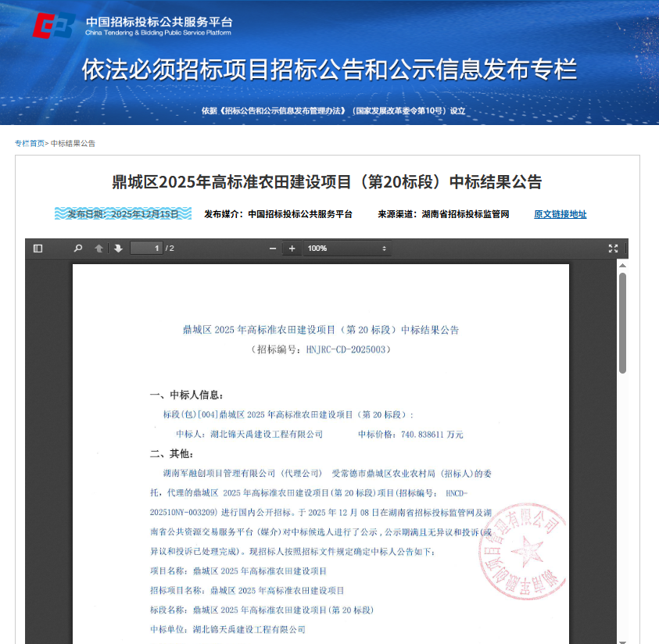659x644 pixels.
Task: Zoom in on the PDF document
Action: click(292, 248)
